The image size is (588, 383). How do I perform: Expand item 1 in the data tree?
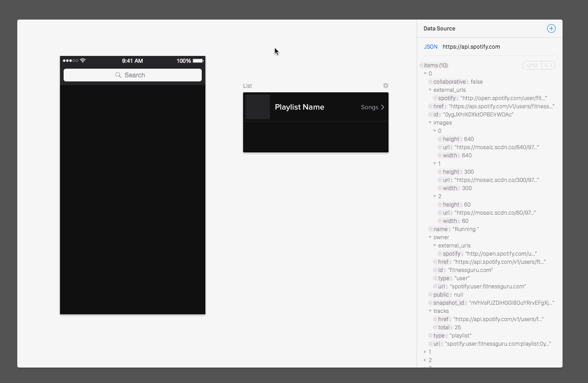click(425, 352)
